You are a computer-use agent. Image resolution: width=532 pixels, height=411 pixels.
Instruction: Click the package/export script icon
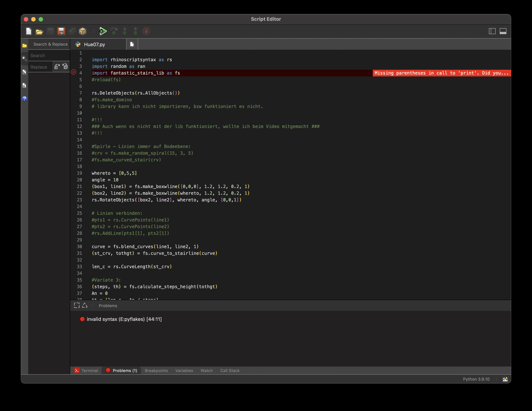(82, 31)
